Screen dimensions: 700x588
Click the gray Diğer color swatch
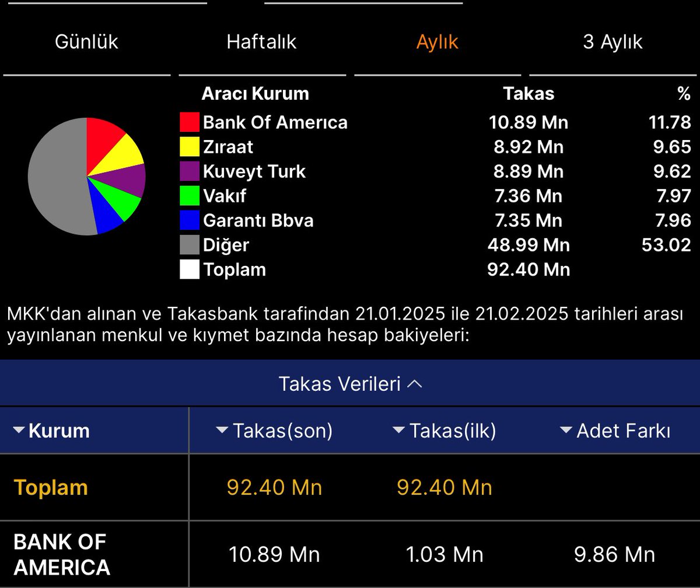[190, 245]
